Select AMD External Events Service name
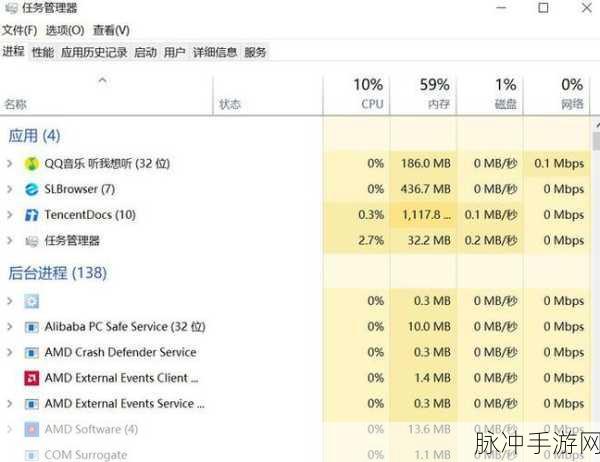This screenshot has height=462, width=600. (x=124, y=403)
